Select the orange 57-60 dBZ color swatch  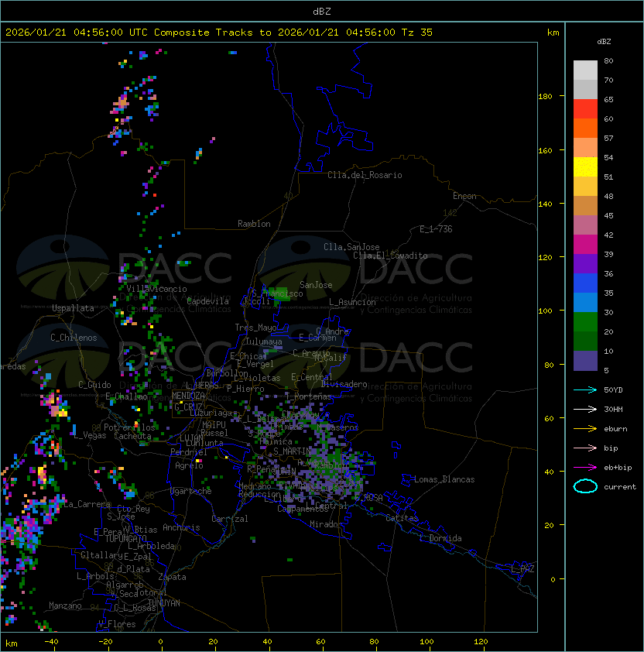point(585,128)
